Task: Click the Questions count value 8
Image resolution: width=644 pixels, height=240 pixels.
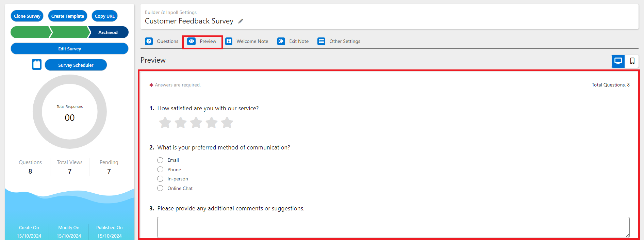Action: pyautogui.click(x=30, y=171)
